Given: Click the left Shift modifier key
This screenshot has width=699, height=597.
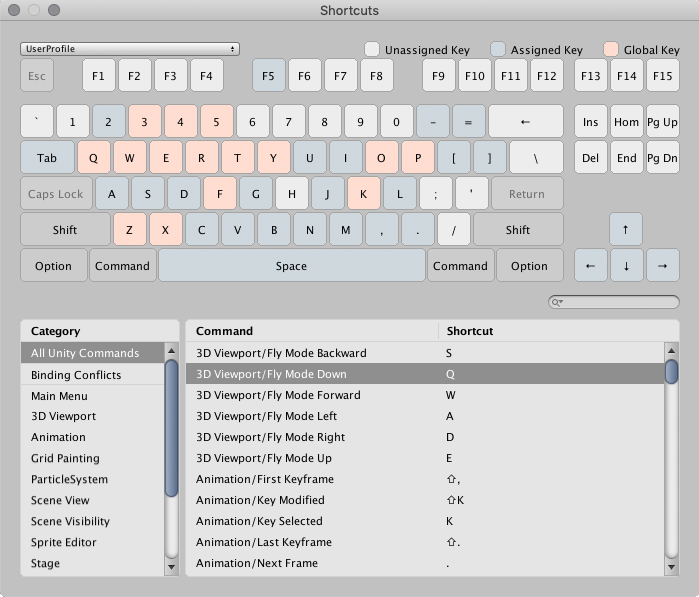Looking at the screenshot, I should coord(65,230).
